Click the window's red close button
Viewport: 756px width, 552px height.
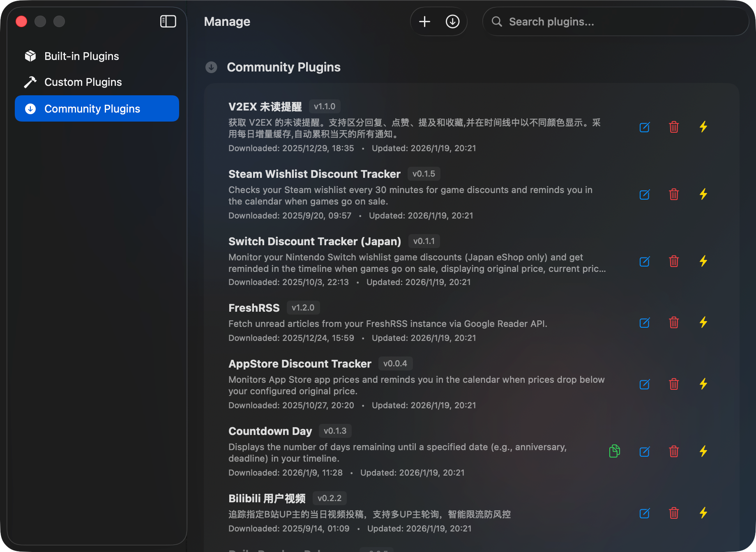(21, 21)
